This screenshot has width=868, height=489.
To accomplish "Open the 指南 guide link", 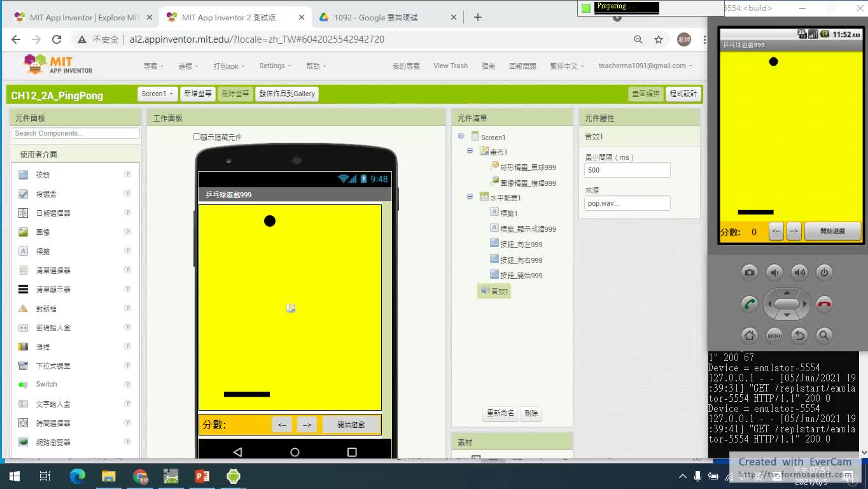I will 488,66.
